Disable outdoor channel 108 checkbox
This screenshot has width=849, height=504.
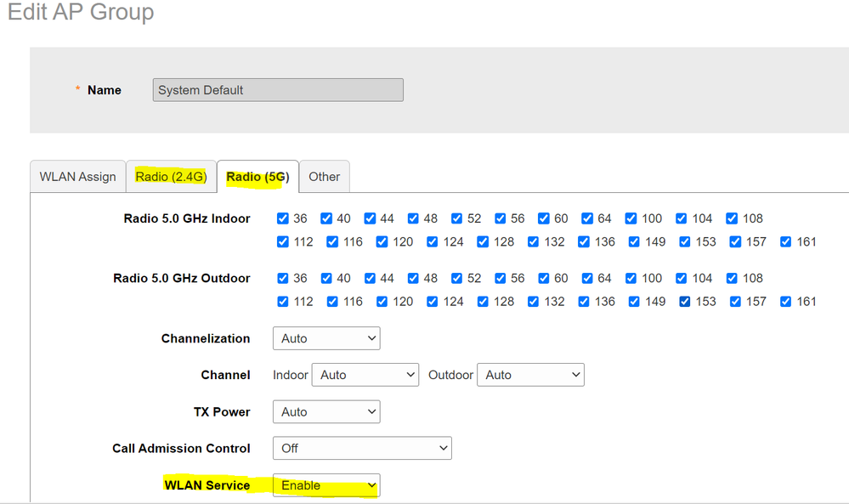(x=732, y=278)
